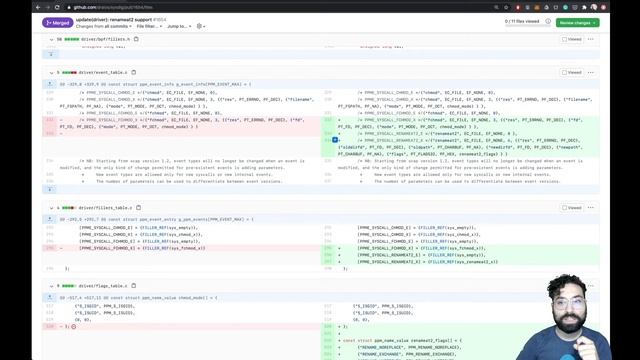
Task: Click the diffstat bar of fillers_table.c
Action: [69, 208]
